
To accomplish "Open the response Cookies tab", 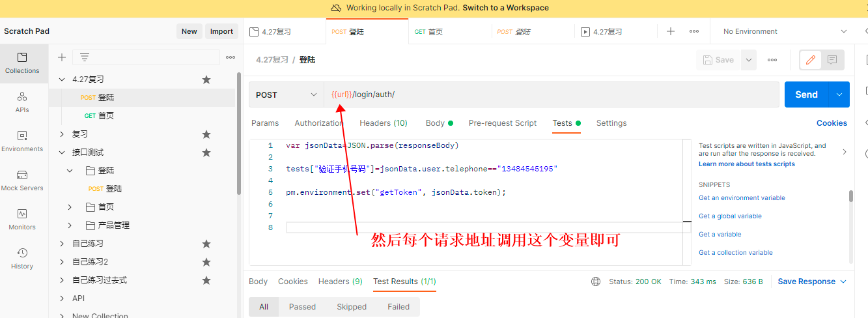I will point(293,282).
